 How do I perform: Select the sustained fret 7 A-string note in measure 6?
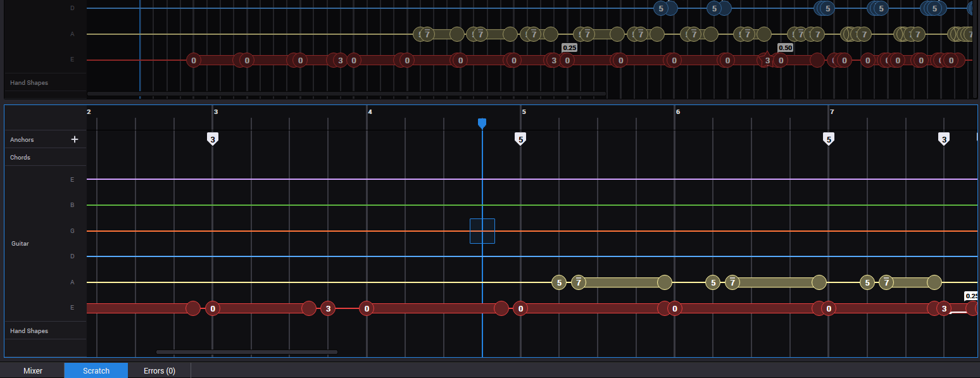tap(732, 282)
